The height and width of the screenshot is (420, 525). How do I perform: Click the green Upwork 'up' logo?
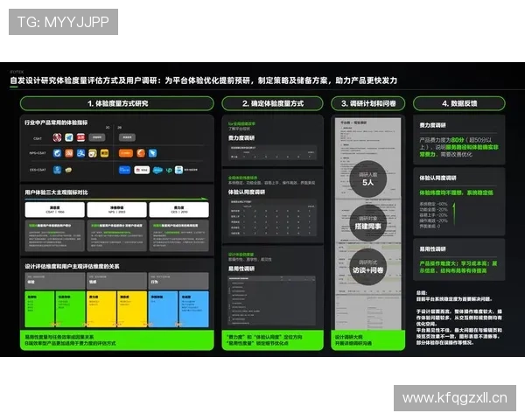tap(169, 170)
